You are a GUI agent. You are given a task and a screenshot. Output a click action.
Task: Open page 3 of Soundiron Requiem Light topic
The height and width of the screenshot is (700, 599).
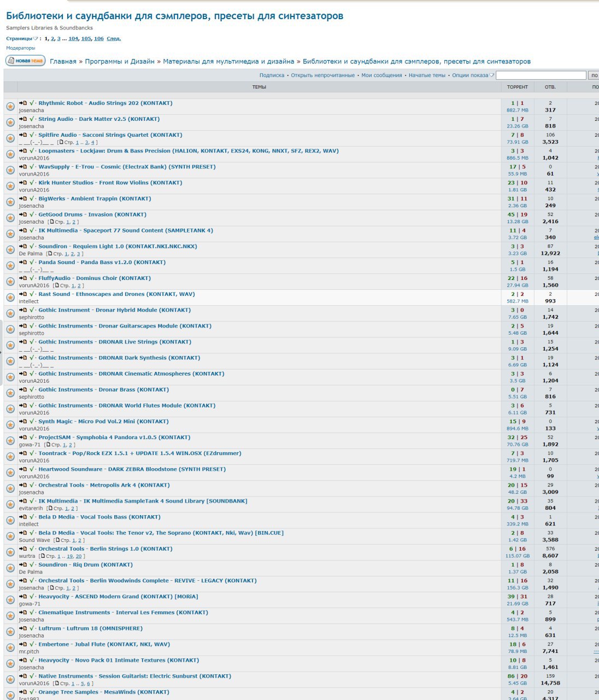(x=79, y=254)
